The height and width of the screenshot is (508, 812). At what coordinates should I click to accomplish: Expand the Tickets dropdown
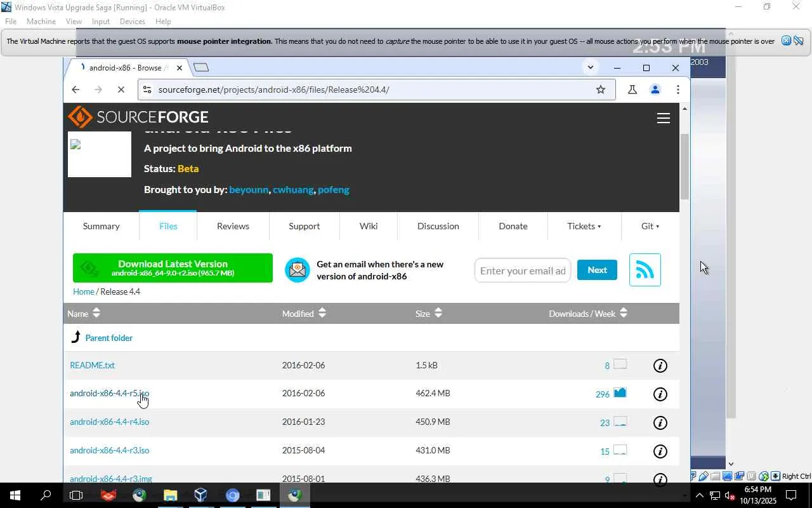tap(584, 226)
